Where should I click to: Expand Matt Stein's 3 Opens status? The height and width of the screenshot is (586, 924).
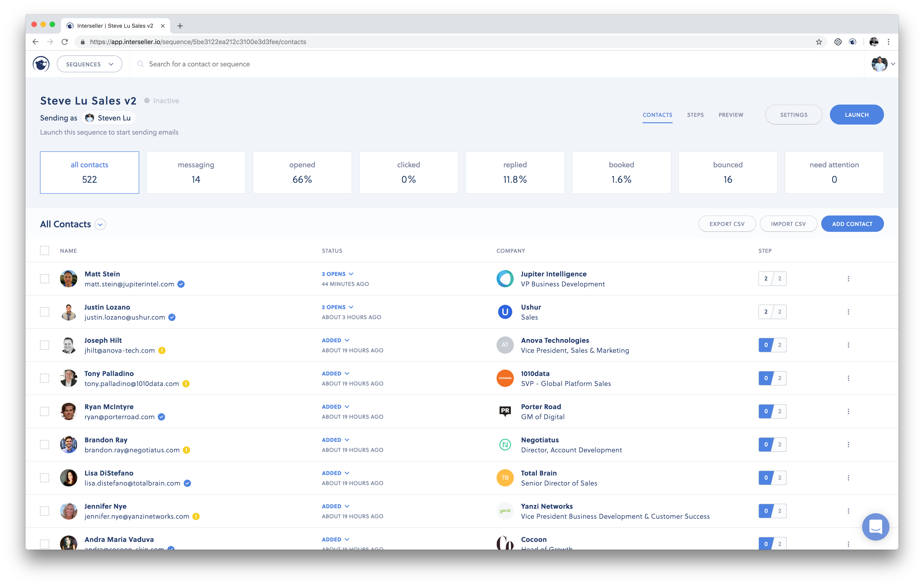coord(338,274)
